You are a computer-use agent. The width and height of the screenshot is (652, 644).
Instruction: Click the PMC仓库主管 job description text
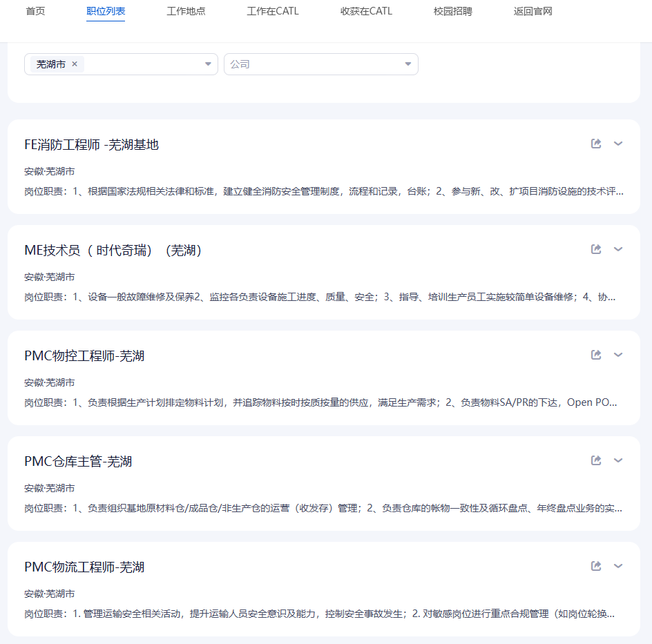(323, 508)
